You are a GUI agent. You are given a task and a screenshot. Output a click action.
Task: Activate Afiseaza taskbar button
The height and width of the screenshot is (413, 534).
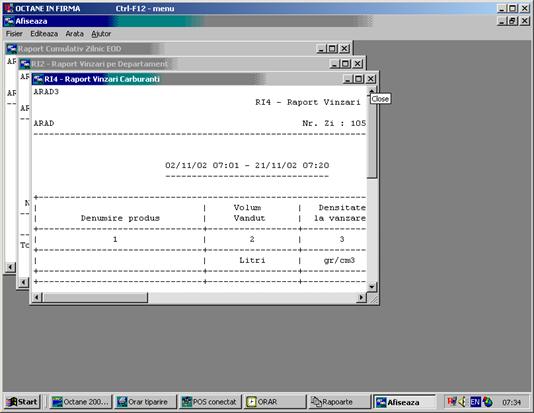tap(404, 402)
